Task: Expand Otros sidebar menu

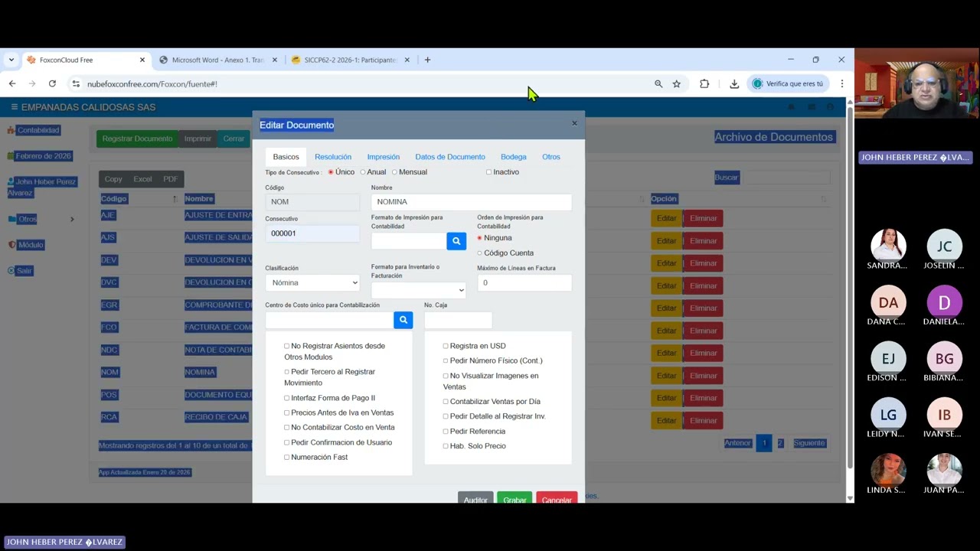Action: point(41,219)
